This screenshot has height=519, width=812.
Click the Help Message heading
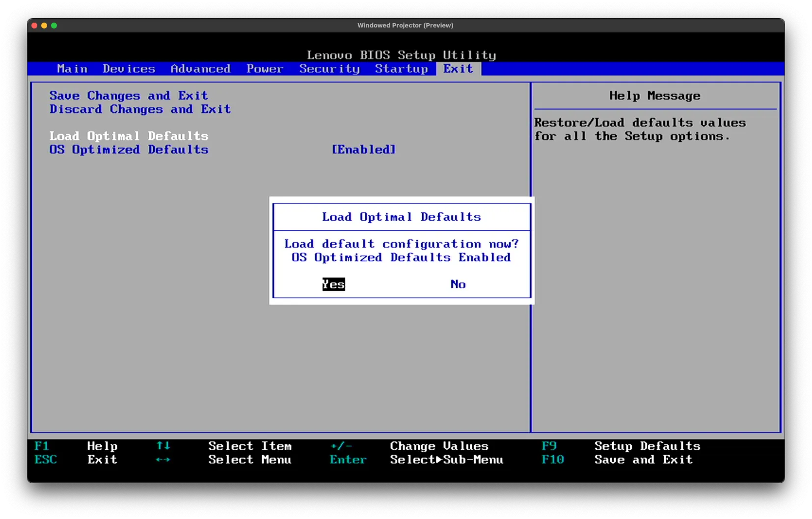pos(654,96)
